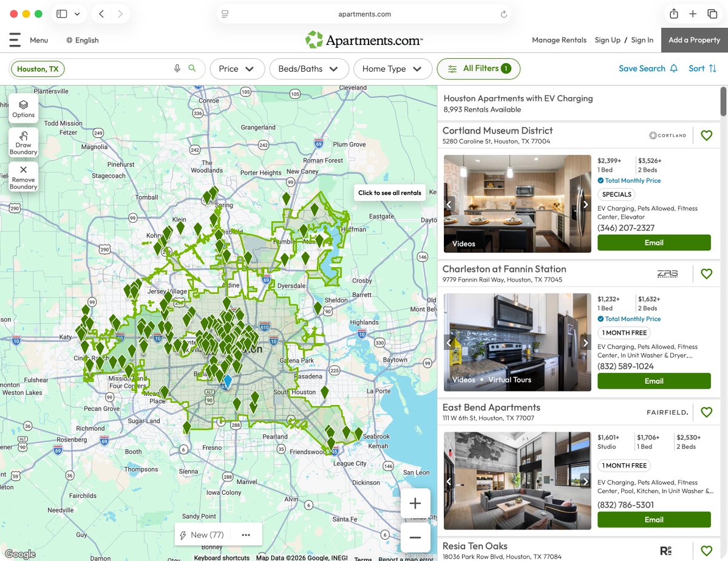Screen dimensions: 728x561
Task: Call (832) 589-1024 phone number
Action: (x=625, y=366)
